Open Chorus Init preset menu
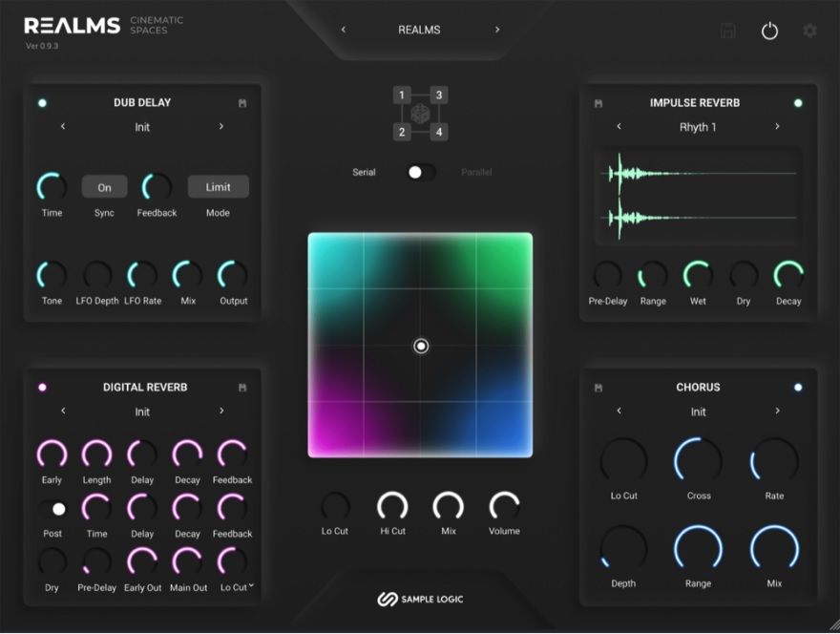This screenshot has width=840, height=634. 698,412
